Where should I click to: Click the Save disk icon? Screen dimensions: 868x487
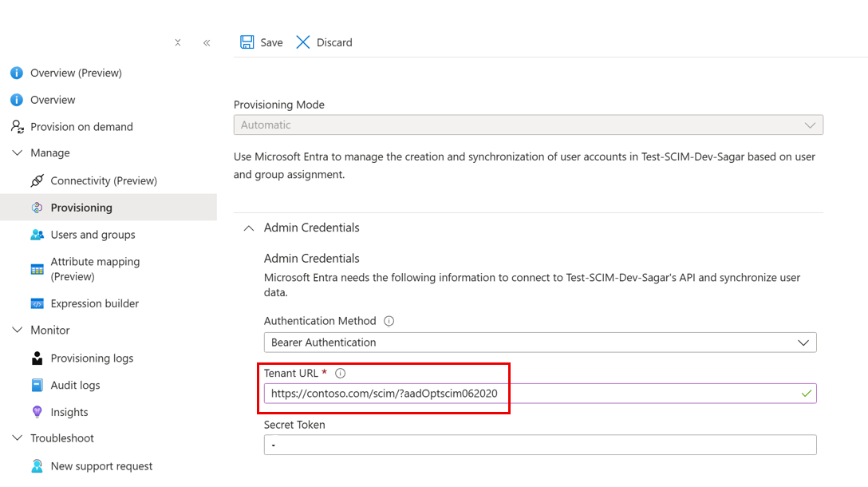(247, 42)
